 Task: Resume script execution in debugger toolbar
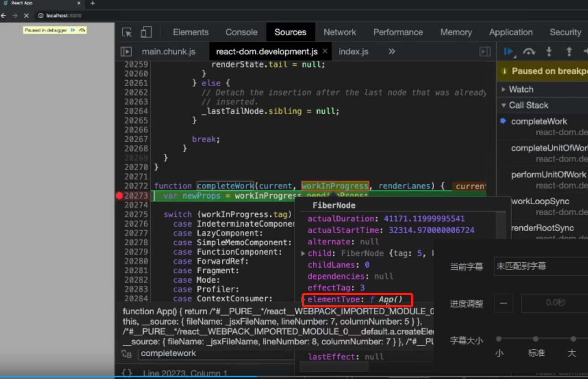pos(509,52)
